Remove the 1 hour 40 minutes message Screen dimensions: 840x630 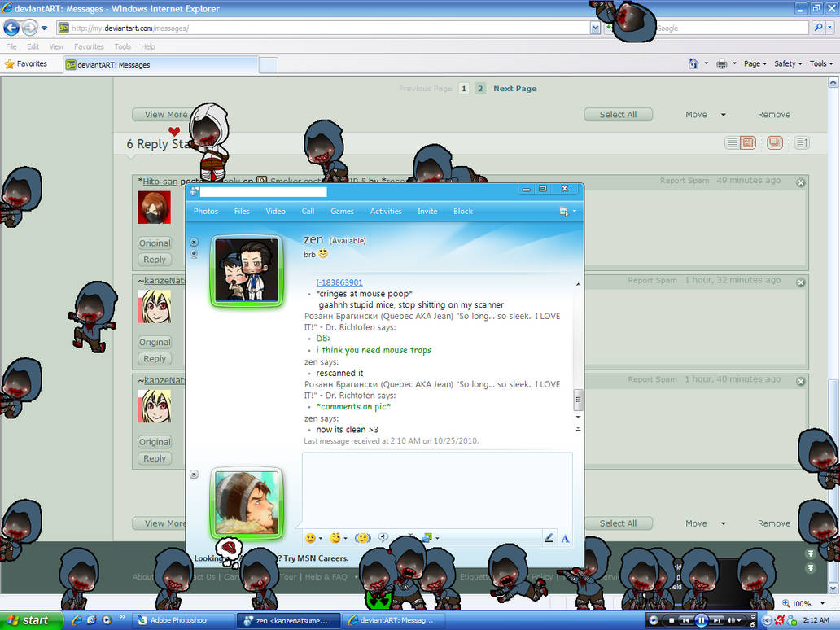tap(800, 382)
